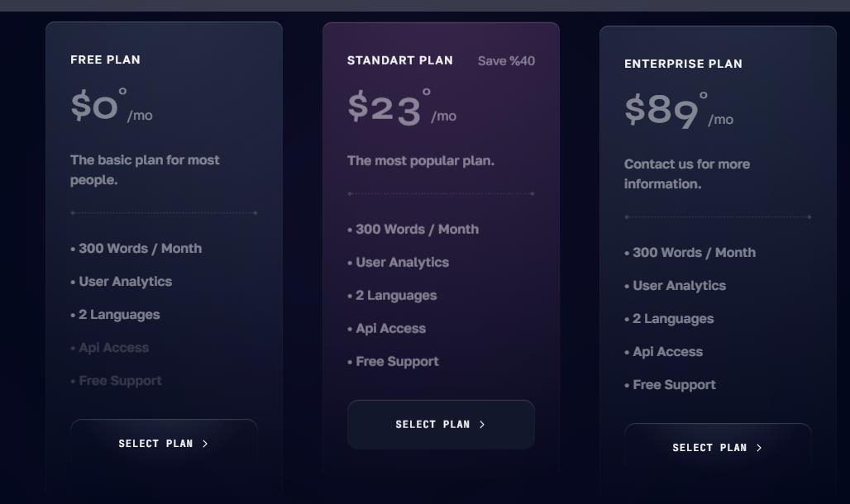
Task: Click the $0 price in Free Plan
Action: click(x=94, y=105)
